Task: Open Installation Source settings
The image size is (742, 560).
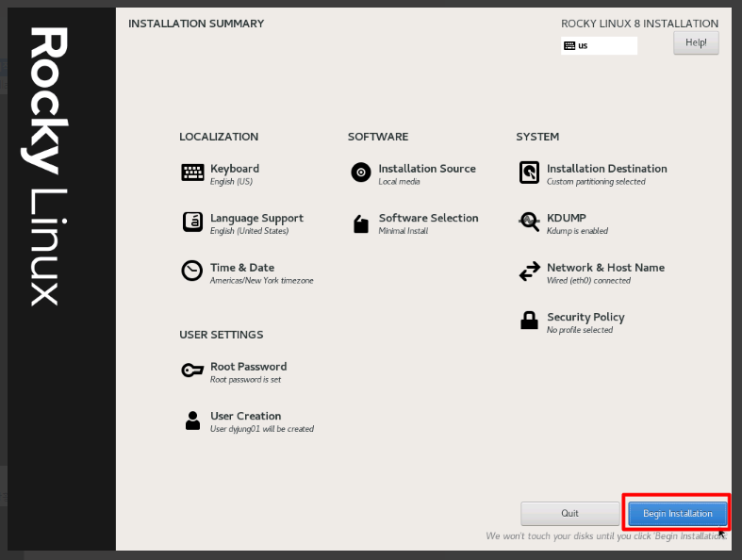Action: pos(427,169)
